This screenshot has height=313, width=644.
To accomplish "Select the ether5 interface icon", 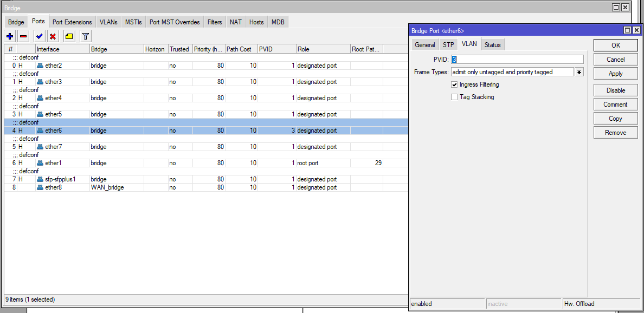I will coord(40,114).
